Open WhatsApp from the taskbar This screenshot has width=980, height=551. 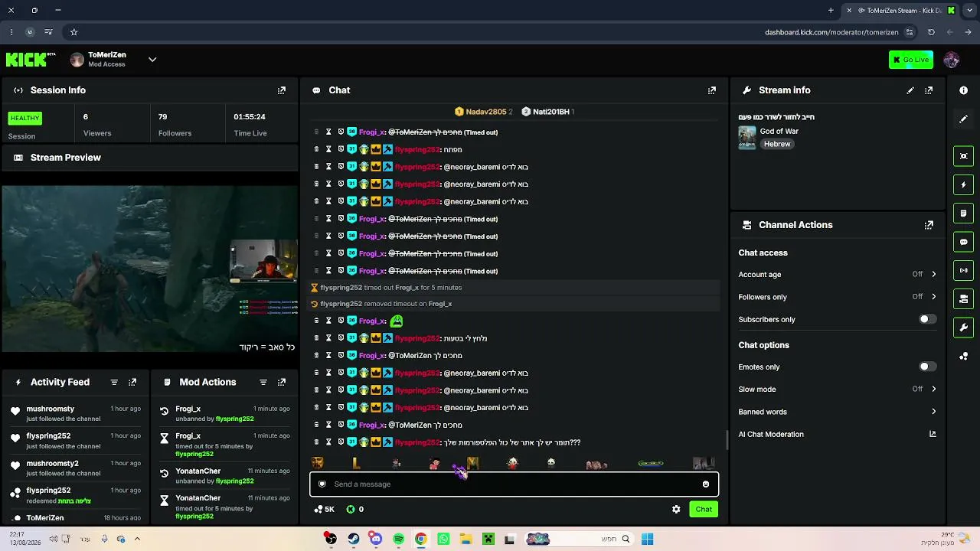(443, 539)
